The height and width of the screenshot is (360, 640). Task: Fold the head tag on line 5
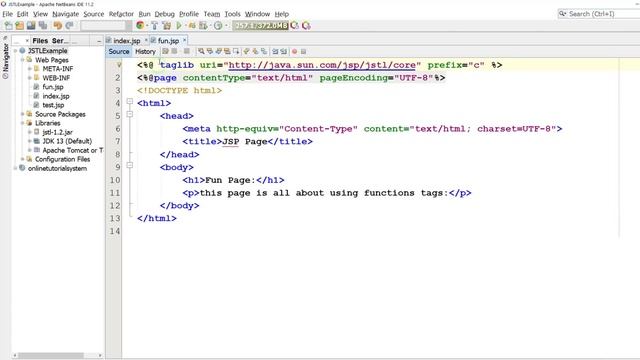(x=129, y=114)
